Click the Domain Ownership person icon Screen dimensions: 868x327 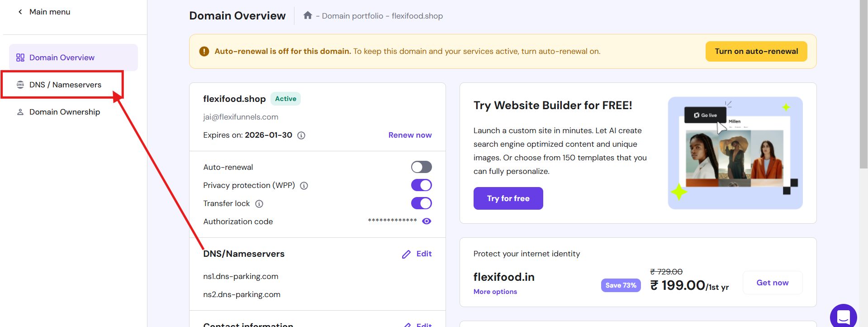20,112
